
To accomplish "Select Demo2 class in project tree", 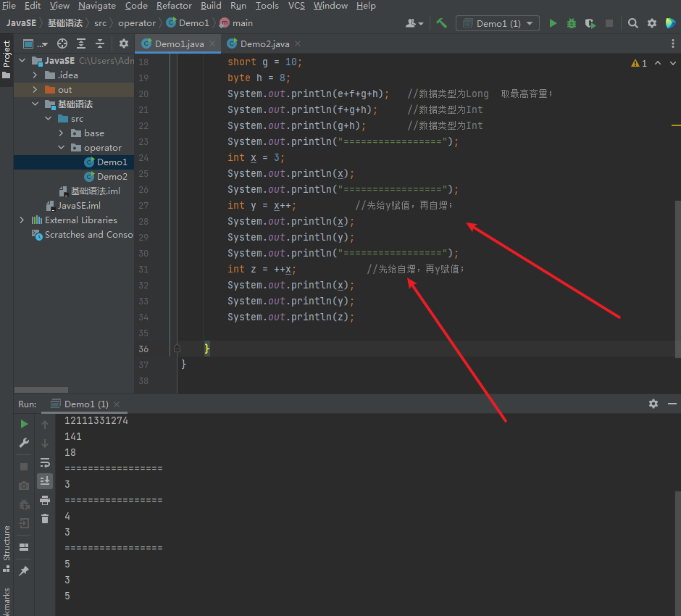I will (x=112, y=177).
